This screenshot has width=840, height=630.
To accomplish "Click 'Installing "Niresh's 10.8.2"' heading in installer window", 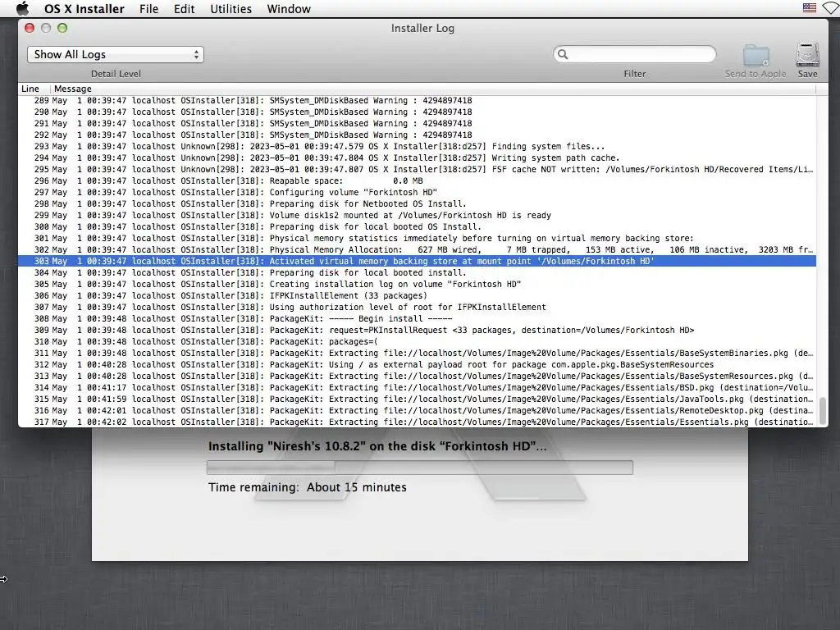I will tap(377, 446).
